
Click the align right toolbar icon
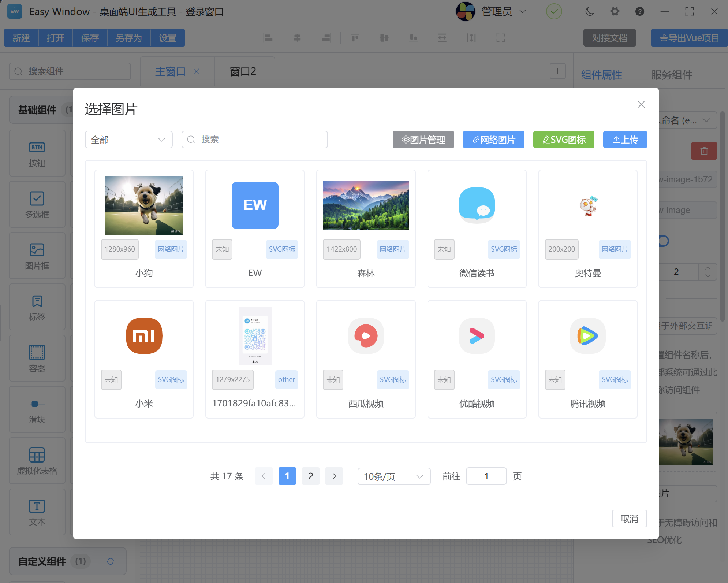[326, 38]
